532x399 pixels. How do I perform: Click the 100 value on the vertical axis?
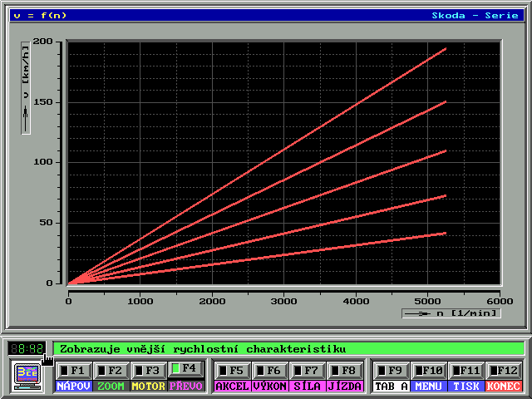tap(42, 162)
